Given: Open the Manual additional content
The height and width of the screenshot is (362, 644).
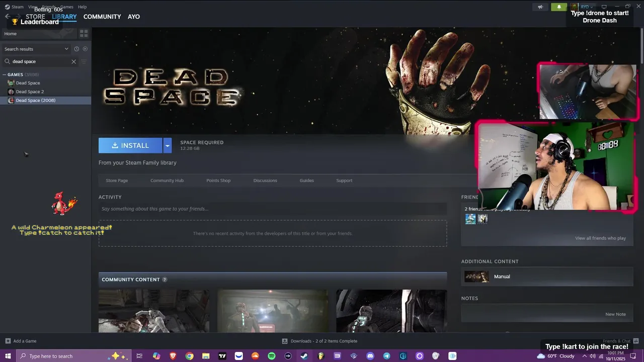Looking at the screenshot, I should click(x=547, y=277).
